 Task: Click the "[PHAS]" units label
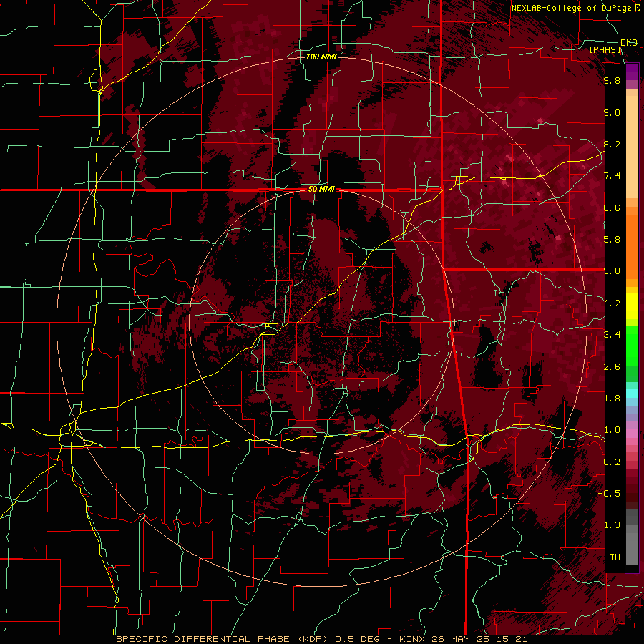[605, 50]
